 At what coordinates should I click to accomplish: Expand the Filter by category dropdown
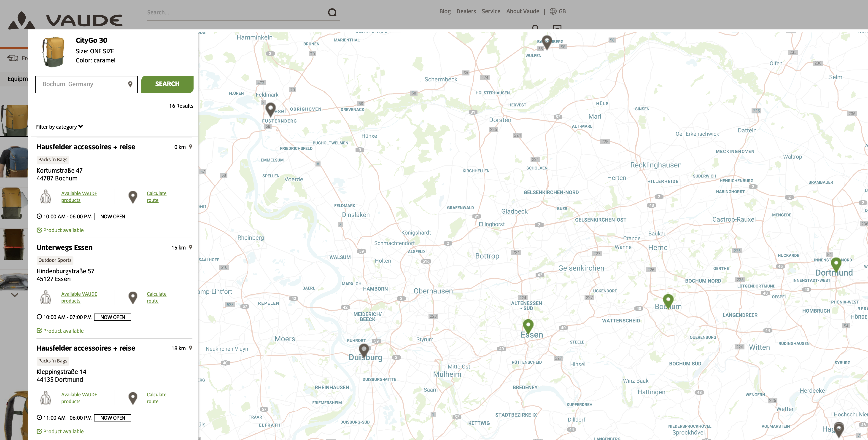(60, 127)
